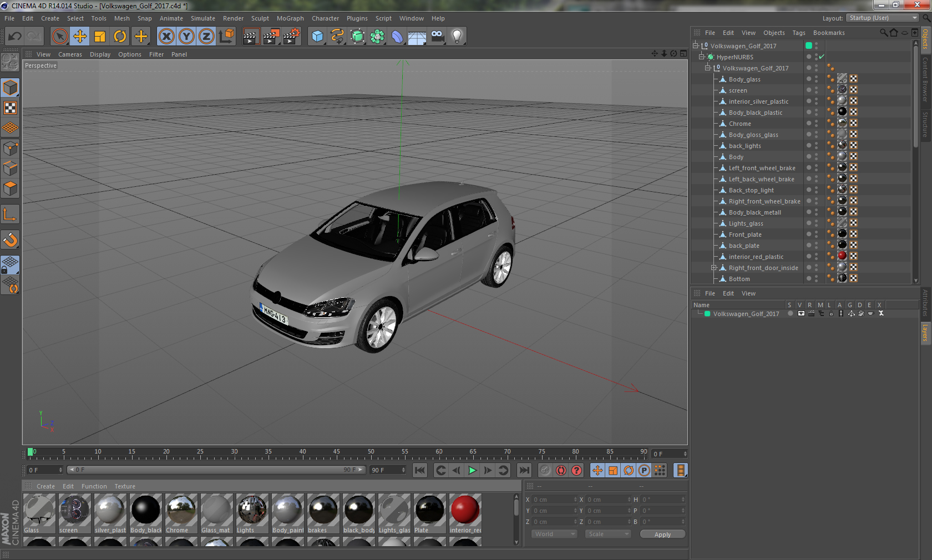Open the Scale mode dropdown
Screen dimensions: 932x560
point(609,534)
